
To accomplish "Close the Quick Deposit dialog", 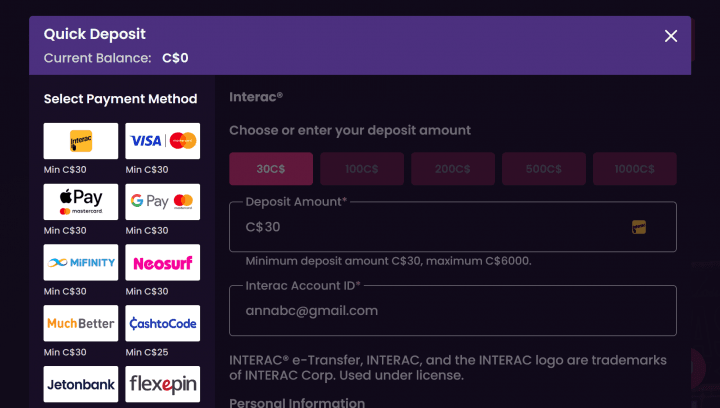I will tap(671, 36).
